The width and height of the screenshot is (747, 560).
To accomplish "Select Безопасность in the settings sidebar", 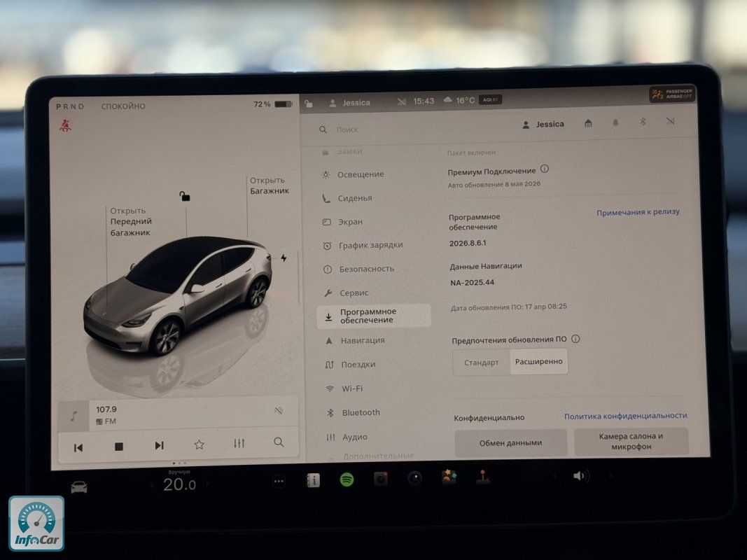I will [366, 269].
